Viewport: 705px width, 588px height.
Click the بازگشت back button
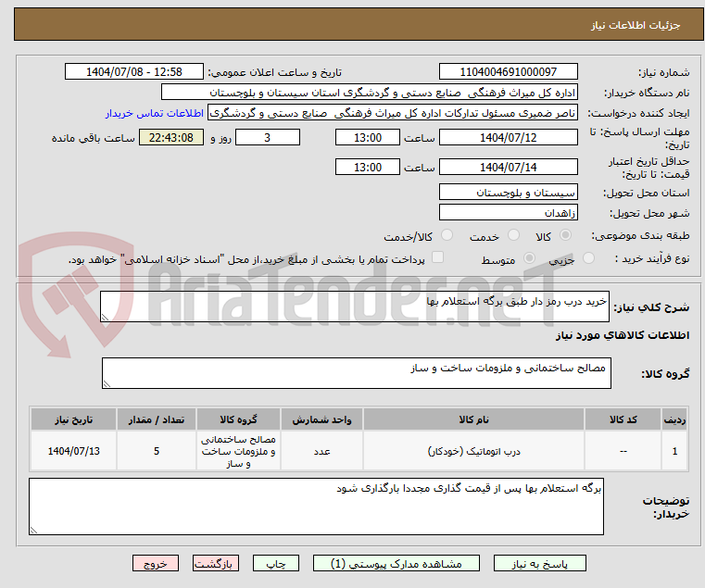pos(216,563)
